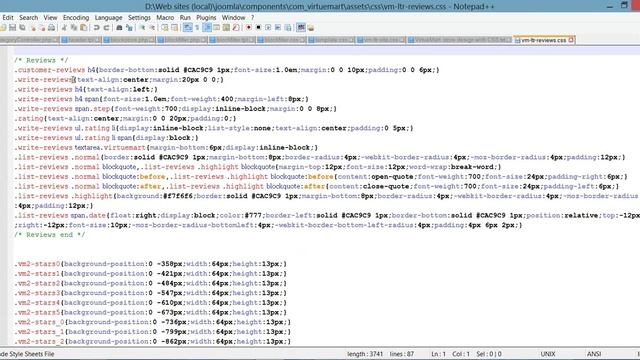Open Find with the binoculars icon
The height and width of the screenshot is (360, 640).
(119, 27)
